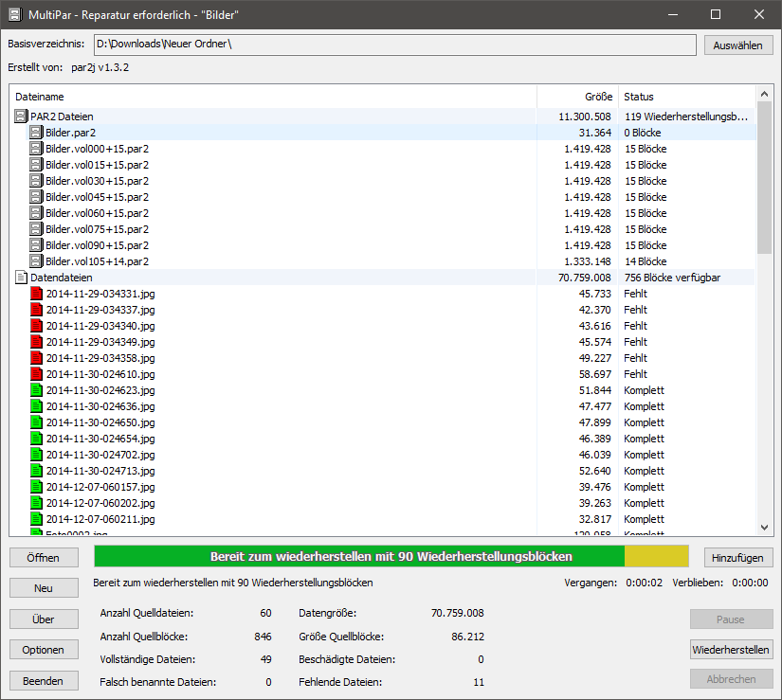This screenshot has height=700, width=782.
Task: Click the icon beside Bilder.vol090+15.par2
Action: point(36,245)
